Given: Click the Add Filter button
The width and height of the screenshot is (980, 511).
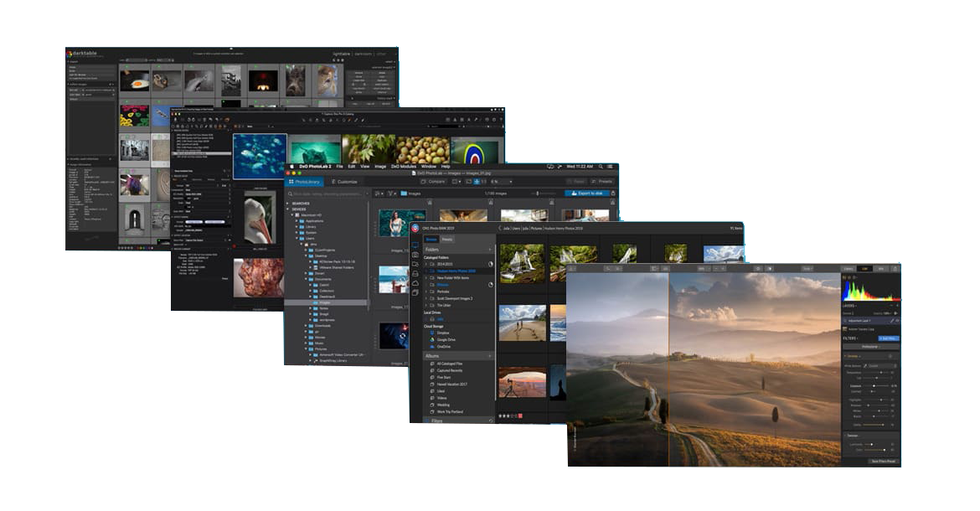Looking at the screenshot, I should [x=888, y=338].
